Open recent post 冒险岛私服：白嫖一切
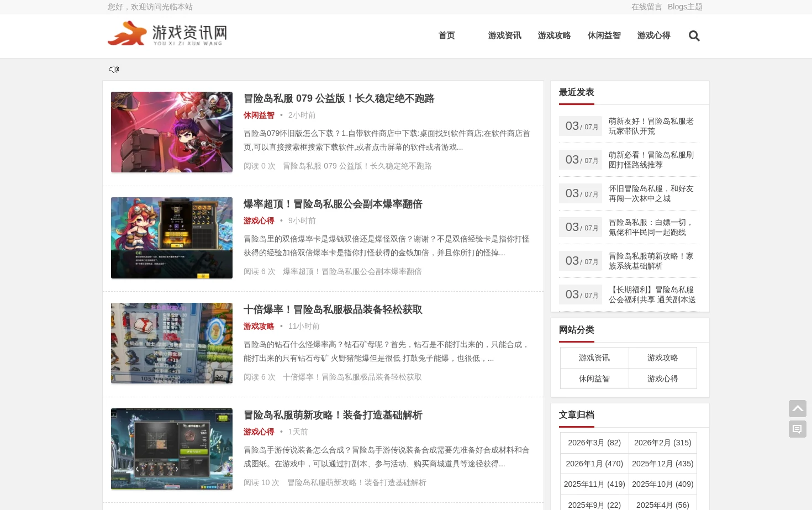The width and height of the screenshot is (812, 510). click(x=651, y=227)
